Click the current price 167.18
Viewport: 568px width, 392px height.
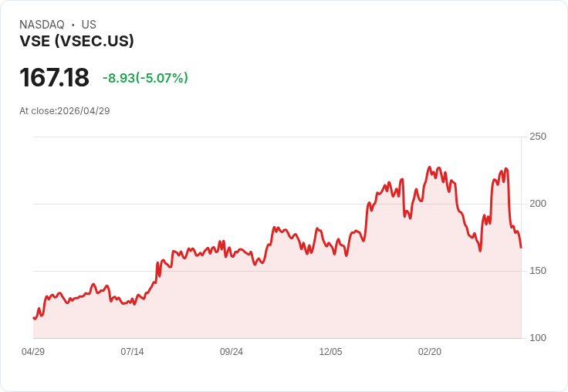(54, 77)
